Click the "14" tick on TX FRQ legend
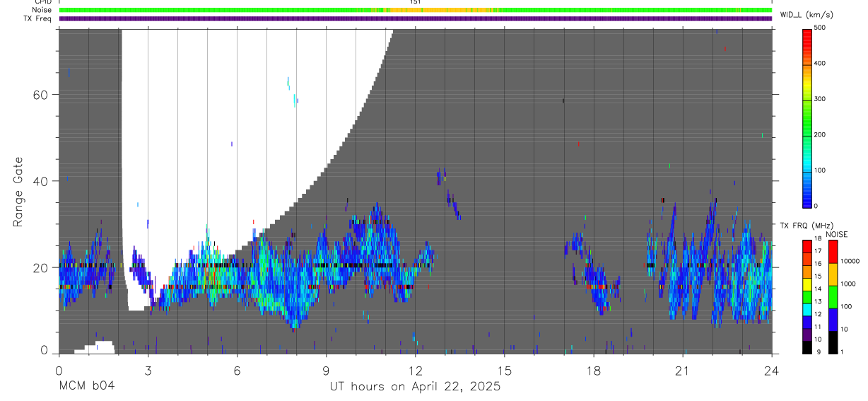The image size is (868, 401). (x=818, y=289)
